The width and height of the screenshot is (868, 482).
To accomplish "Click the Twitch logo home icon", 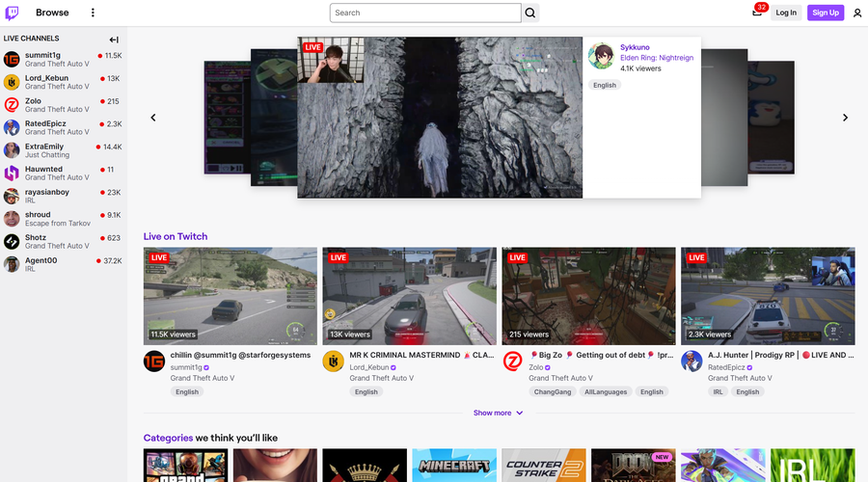I will point(12,13).
